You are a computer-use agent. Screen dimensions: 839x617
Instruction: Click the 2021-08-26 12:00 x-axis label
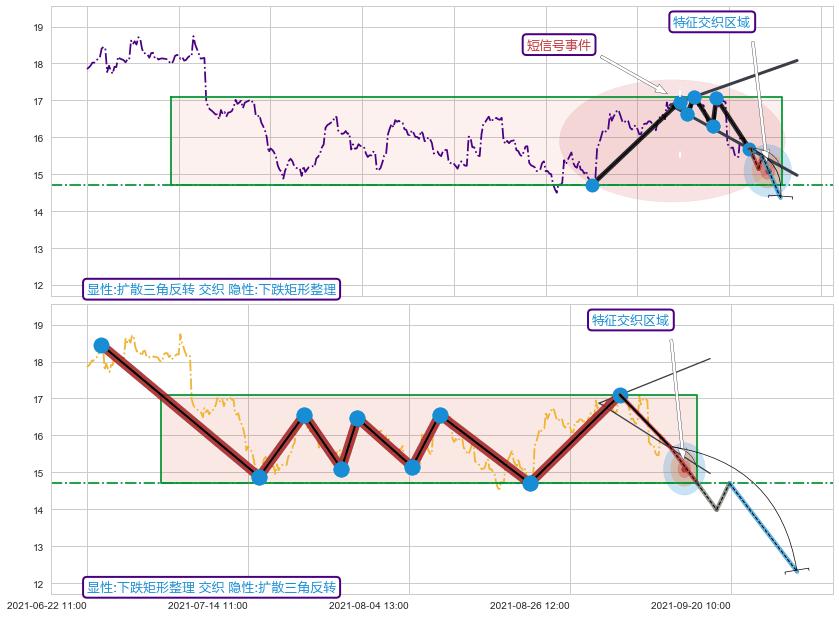click(x=529, y=606)
